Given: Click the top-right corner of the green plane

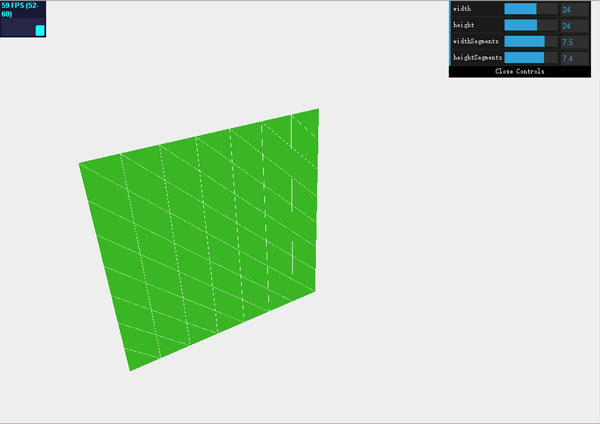Looking at the screenshot, I should 317,111.
